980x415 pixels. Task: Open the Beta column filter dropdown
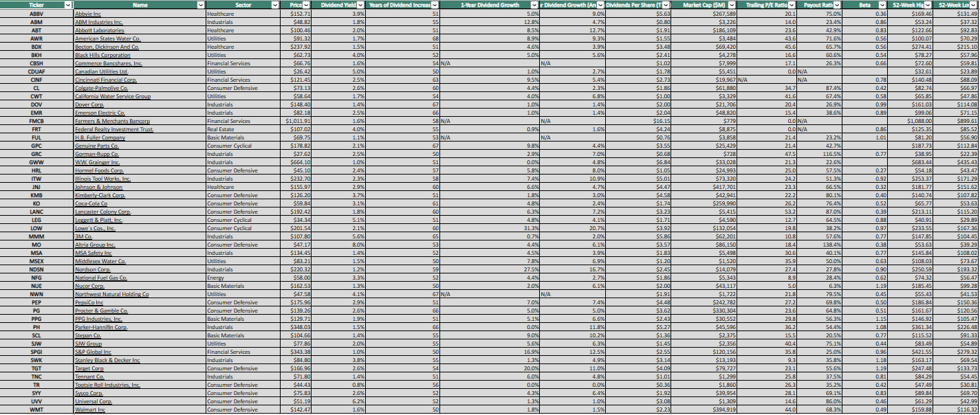[x=883, y=5]
